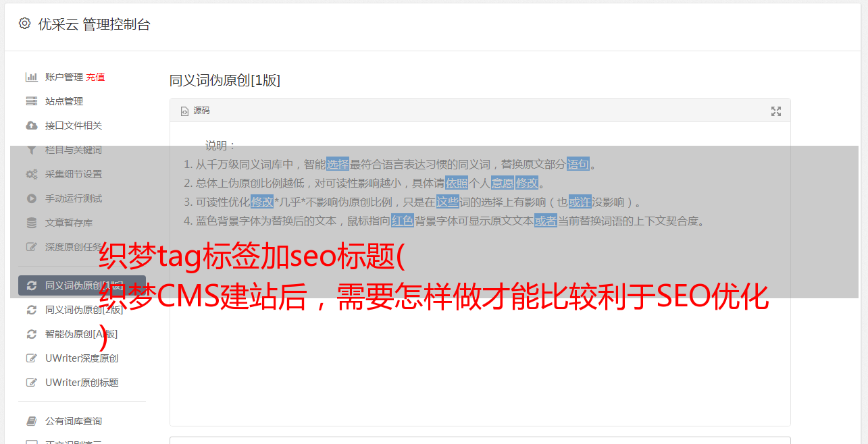
Task: Select UWriter原创标题 in the sidebar
Action: (82, 383)
